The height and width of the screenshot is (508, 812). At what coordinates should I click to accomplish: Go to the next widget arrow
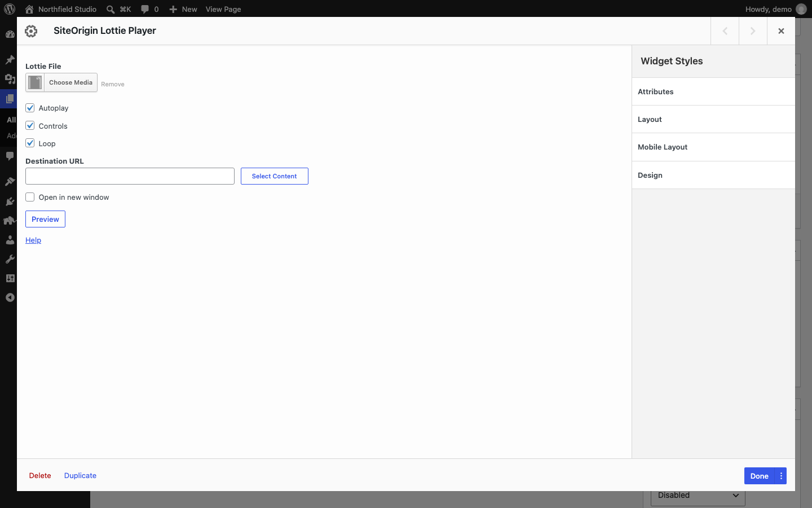753,31
